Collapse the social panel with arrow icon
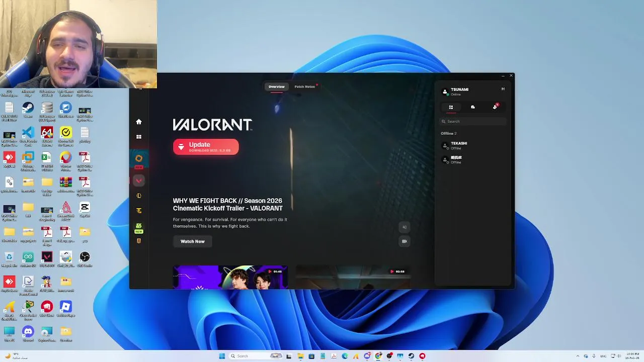The image size is (644, 362). coord(503,89)
